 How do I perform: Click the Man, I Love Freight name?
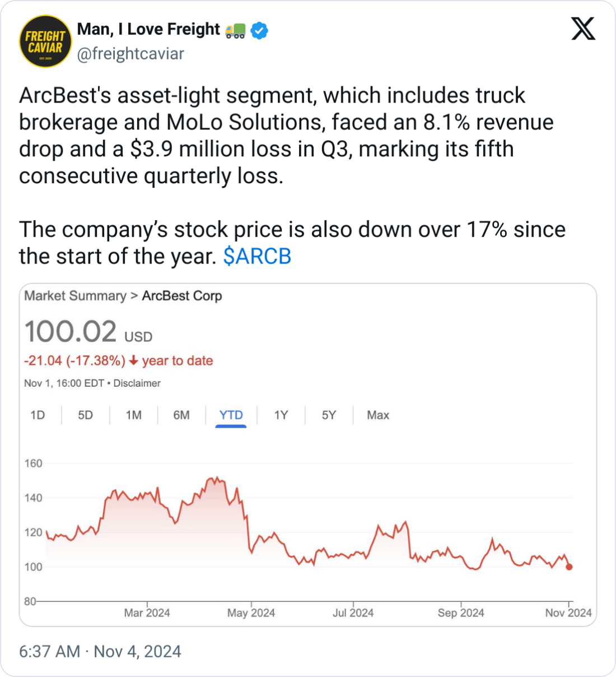click(148, 29)
